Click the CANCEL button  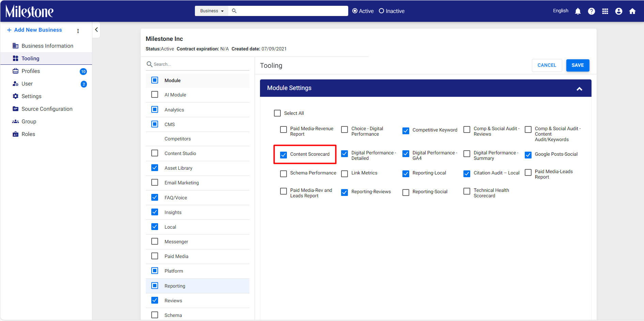[547, 65]
